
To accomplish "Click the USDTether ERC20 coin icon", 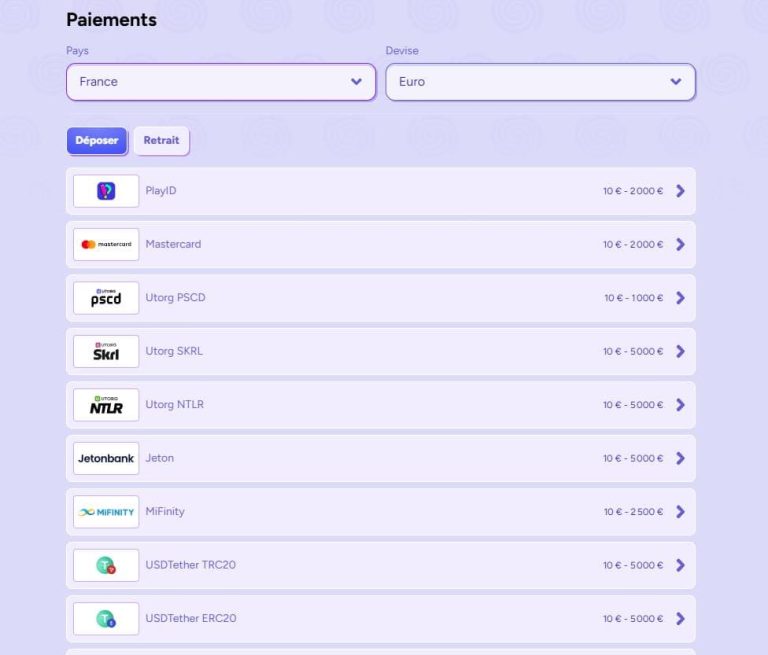I will [x=106, y=619].
